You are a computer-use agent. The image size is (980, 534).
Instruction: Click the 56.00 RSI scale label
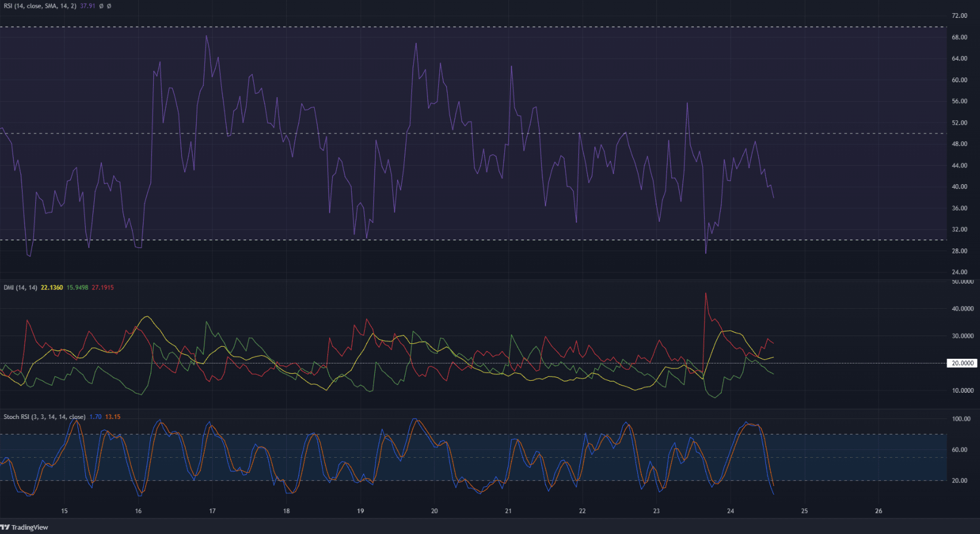tap(959, 101)
